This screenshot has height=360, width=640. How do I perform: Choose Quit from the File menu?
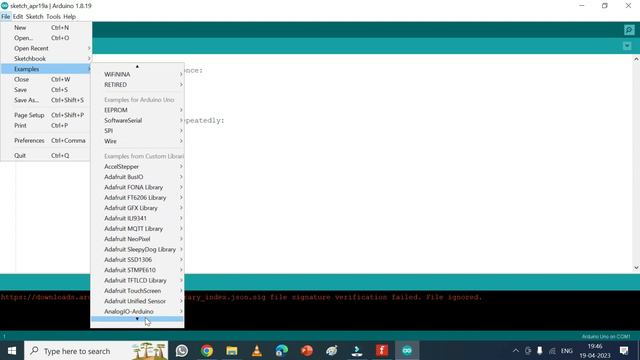pos(46,156)
